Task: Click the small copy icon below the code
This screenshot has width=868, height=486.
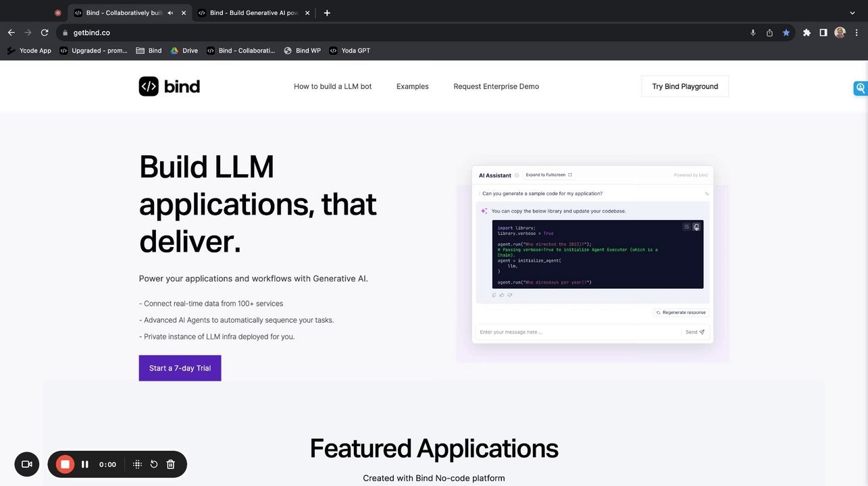Action: click(x=494, y=295)
